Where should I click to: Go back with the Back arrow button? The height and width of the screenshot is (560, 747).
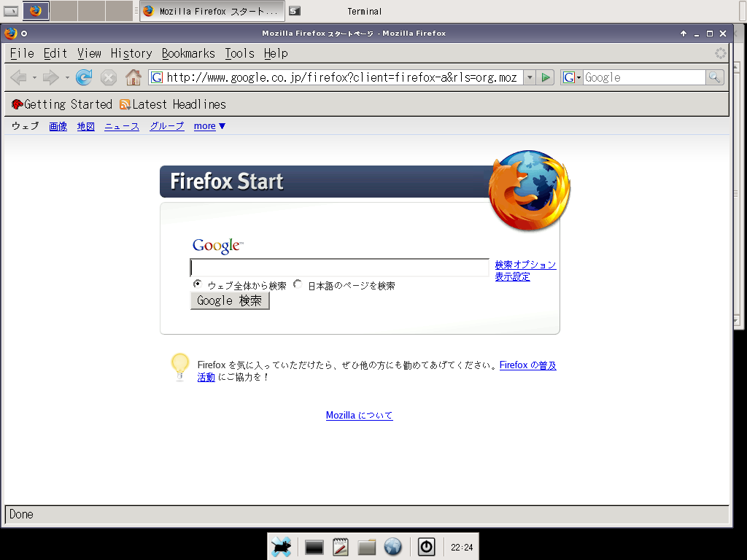(x=18, y=77)
